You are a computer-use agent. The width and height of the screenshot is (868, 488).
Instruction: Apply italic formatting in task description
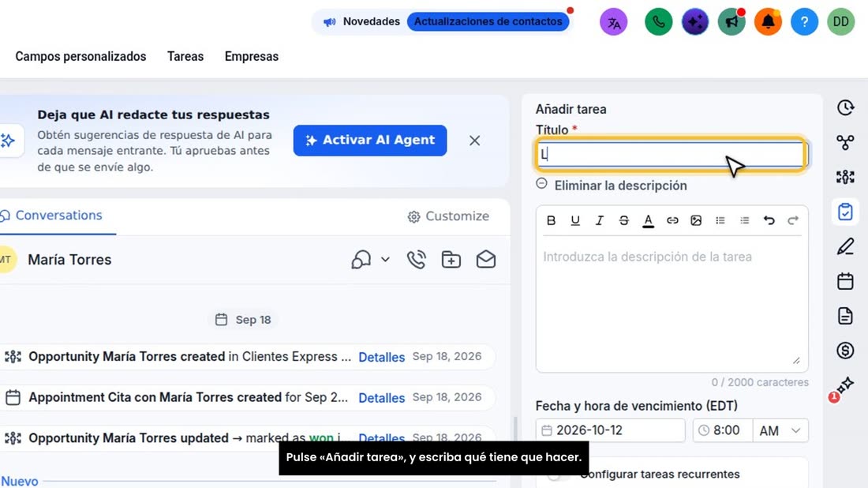600,220
